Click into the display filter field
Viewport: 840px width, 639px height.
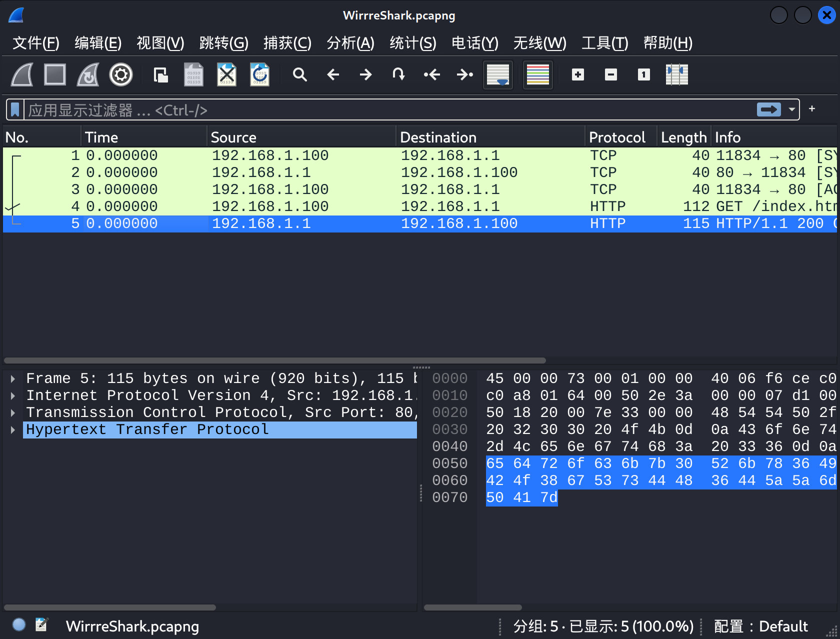coord(390,109)
